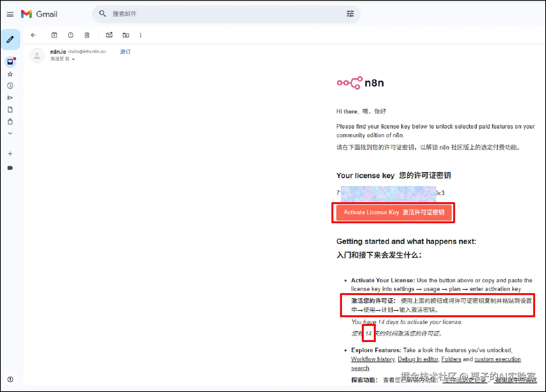546x392 pixels.
Task: Click 'You have 14 days to activate' line
Action: pyautogui.click(x=407, y=322)
